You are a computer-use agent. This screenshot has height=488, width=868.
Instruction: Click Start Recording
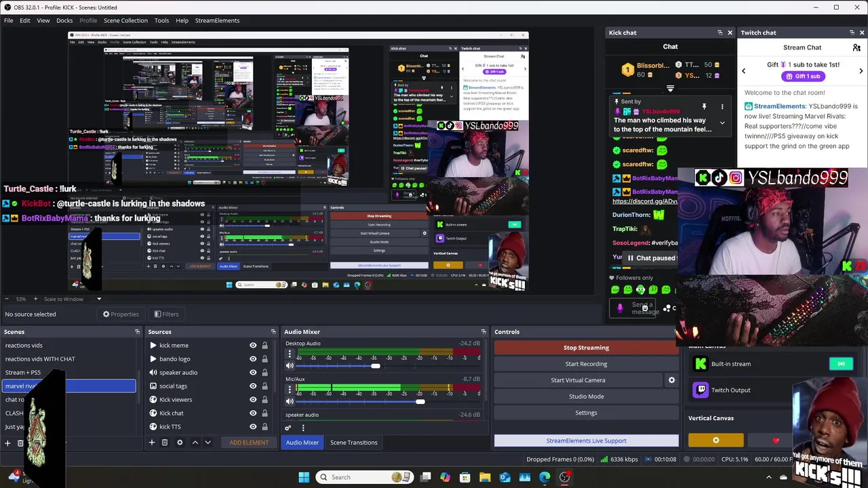587,364
